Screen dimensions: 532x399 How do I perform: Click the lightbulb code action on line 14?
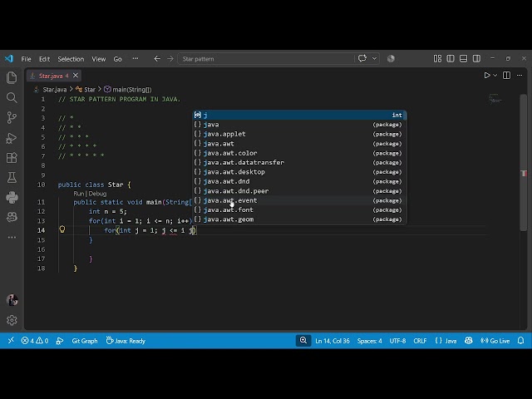[x=62, y=229]
